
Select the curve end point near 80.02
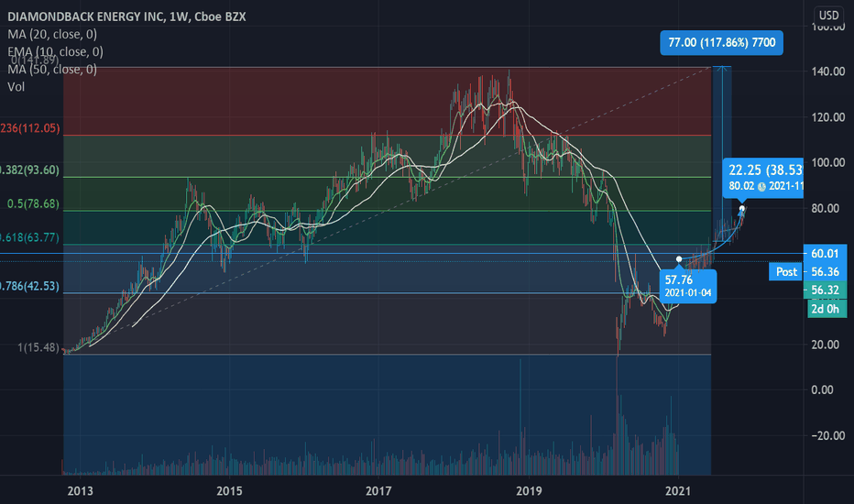[x=742, y=209]
